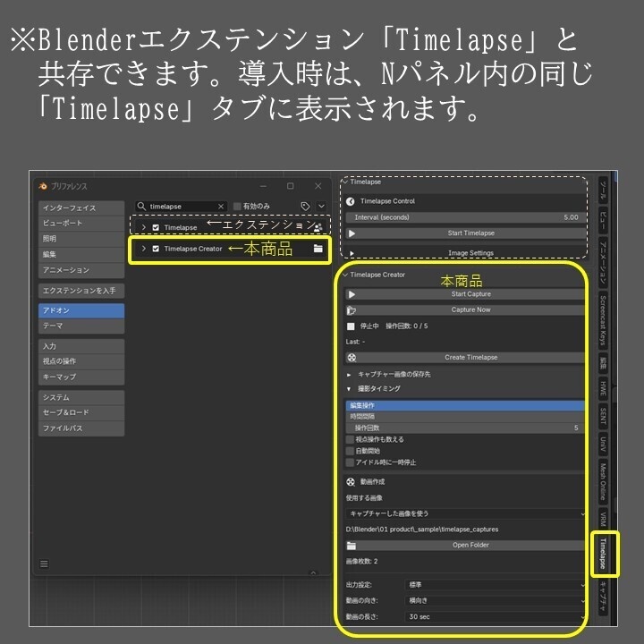
Task: Enable 視点操作も数える checkbox
Action: tap(350, 439)
